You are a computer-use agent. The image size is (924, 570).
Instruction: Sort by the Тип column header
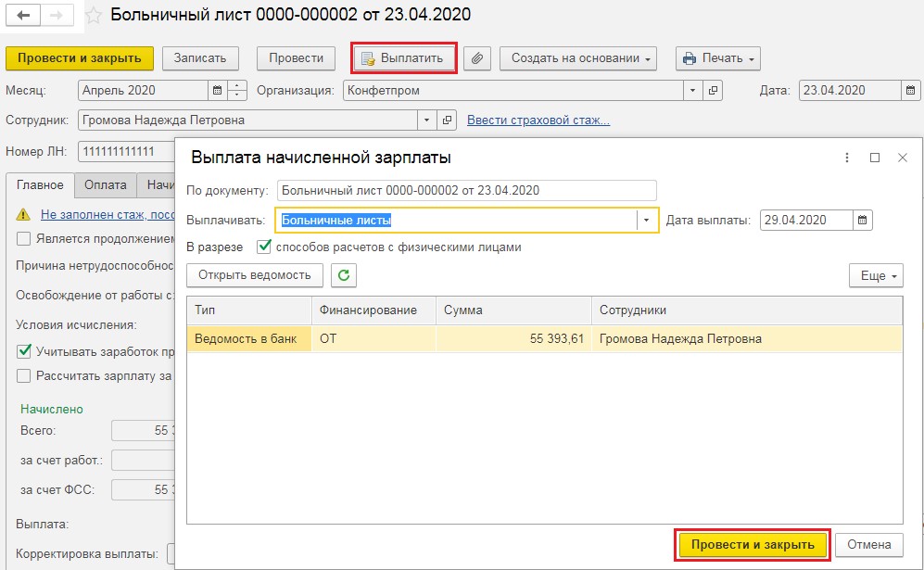[x=249, y=310]
